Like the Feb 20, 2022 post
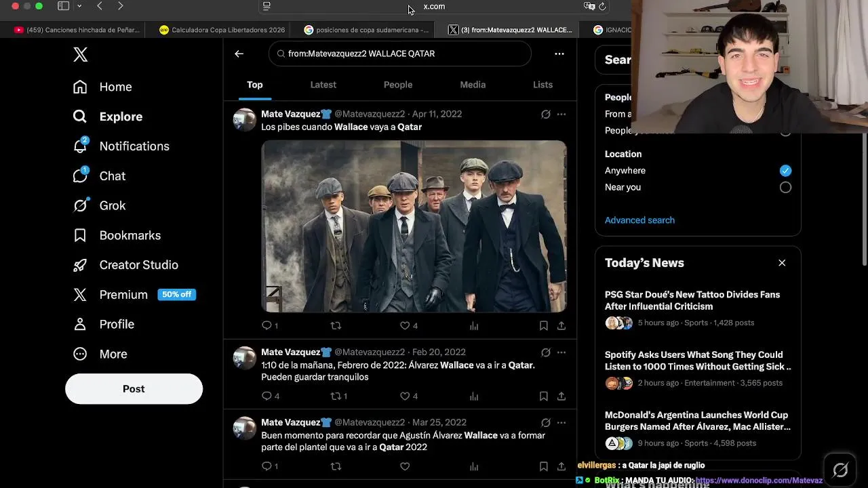This screenshot has height=488, width=868. [x=408, y=396]
